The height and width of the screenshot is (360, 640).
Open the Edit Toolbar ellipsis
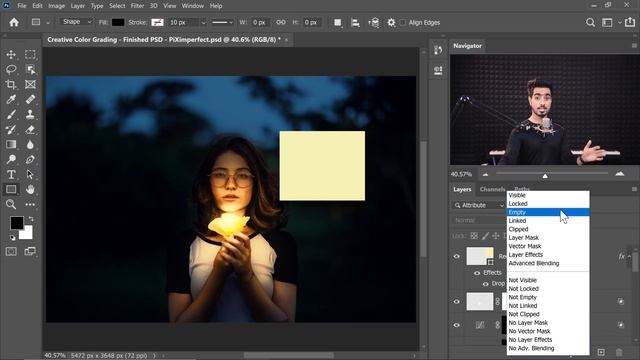[30, 204]
